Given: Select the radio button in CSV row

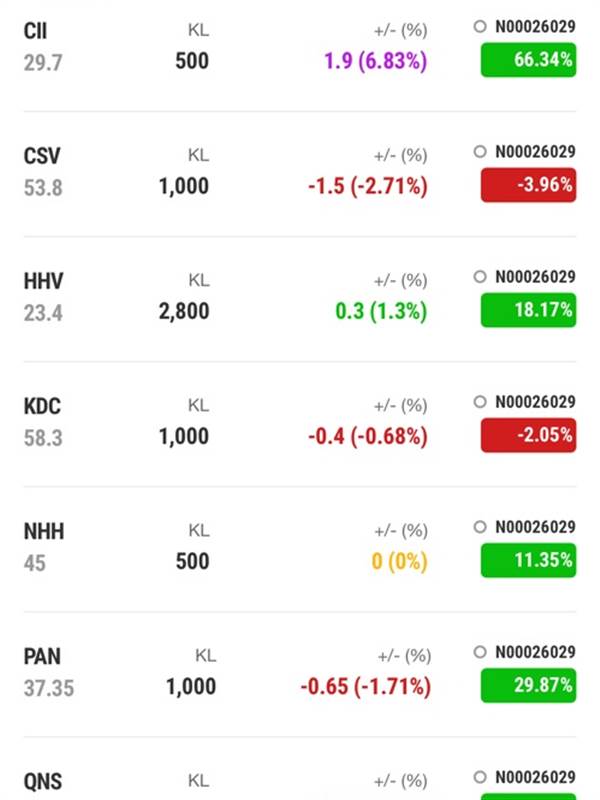Looking at the screenshot, I should click(480, 151).
